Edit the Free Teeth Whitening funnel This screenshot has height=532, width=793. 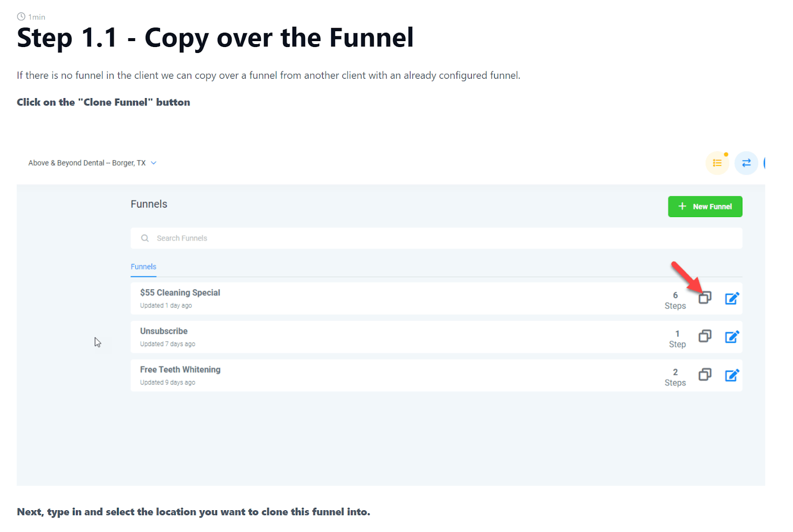click(732, 375)
